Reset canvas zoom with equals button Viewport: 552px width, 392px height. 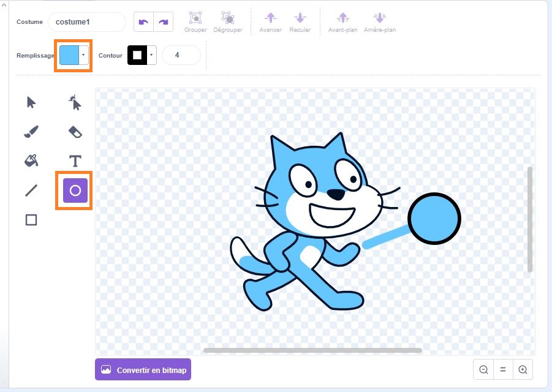coord(503,369)
